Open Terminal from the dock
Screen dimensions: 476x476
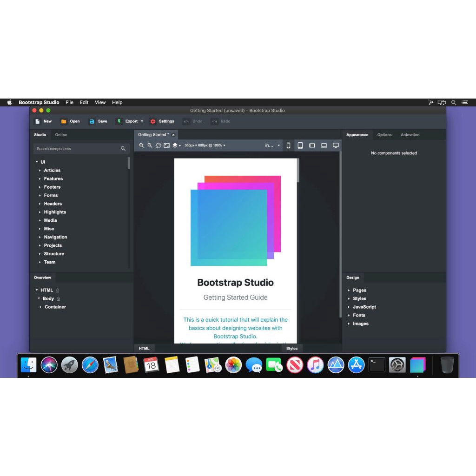pos(377,365)
